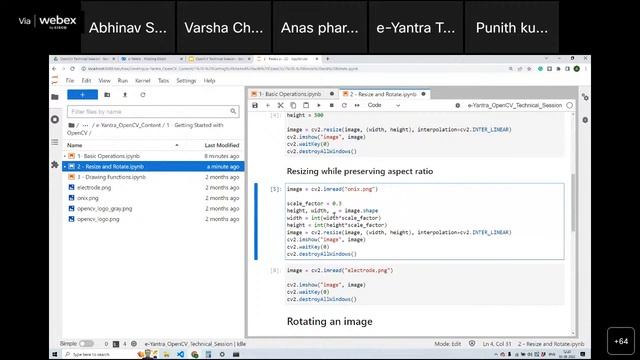Switch to 2 - Resize and Rotate.ipynb notebook tab
Screen dimensions: 640x360
[x=383, y=94]
